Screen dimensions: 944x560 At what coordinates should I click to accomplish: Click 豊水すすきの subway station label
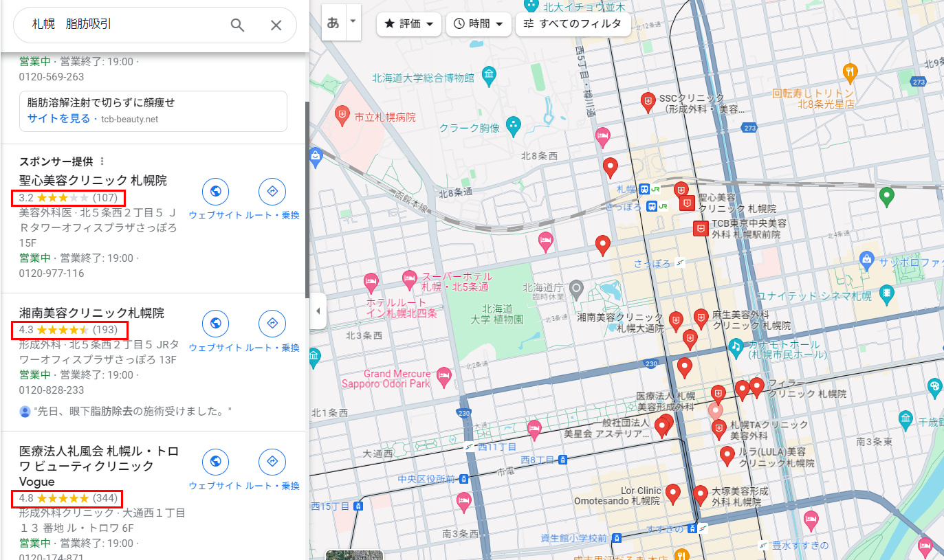point(800,546)
